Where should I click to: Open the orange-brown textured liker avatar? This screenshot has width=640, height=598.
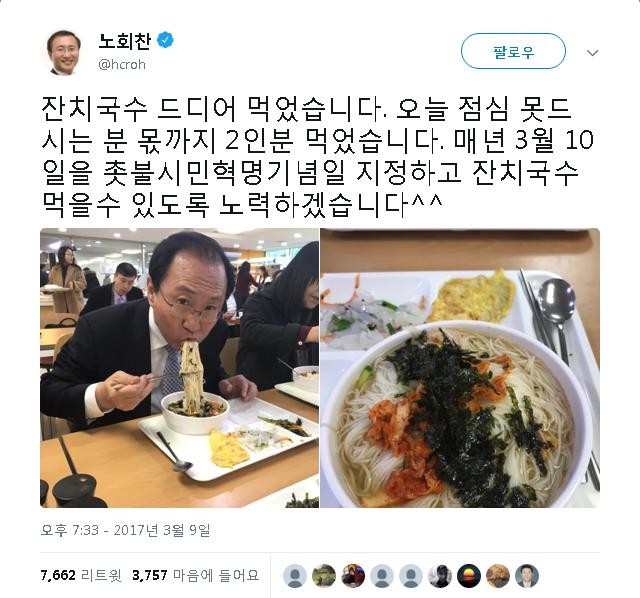click(498, 576)
